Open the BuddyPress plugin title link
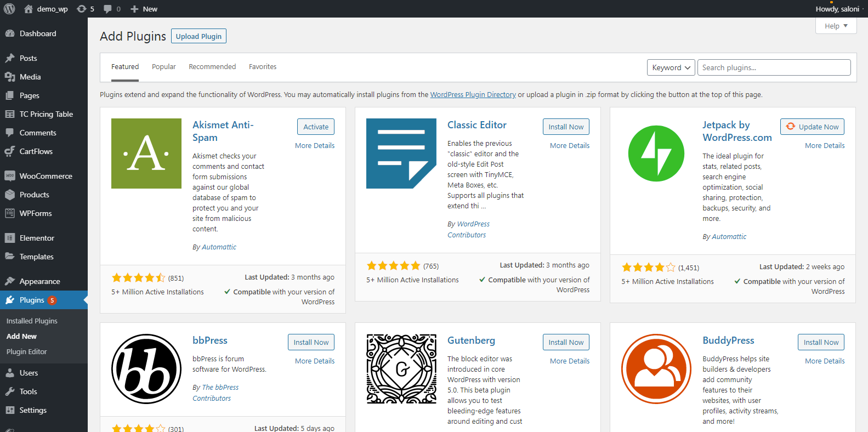The height and width of the screenshot is (432, 868). (728, 340)
